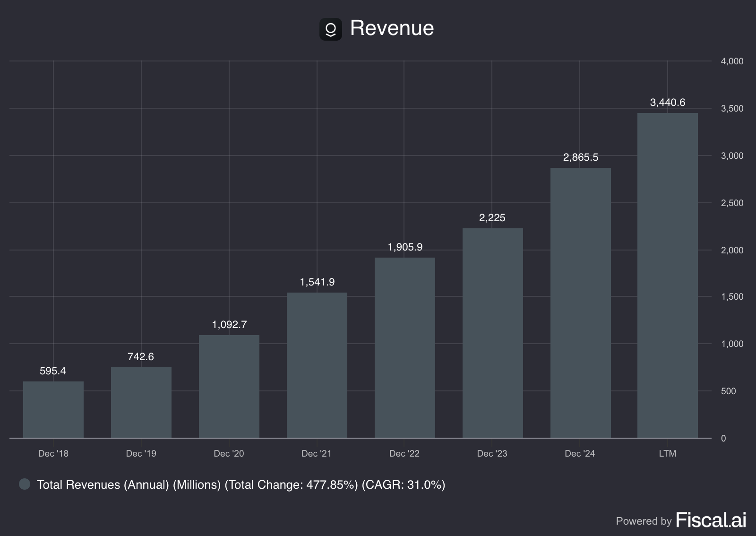Click the 742.6 value label
The height and width of the screenshot is (536, 756).
141,357
